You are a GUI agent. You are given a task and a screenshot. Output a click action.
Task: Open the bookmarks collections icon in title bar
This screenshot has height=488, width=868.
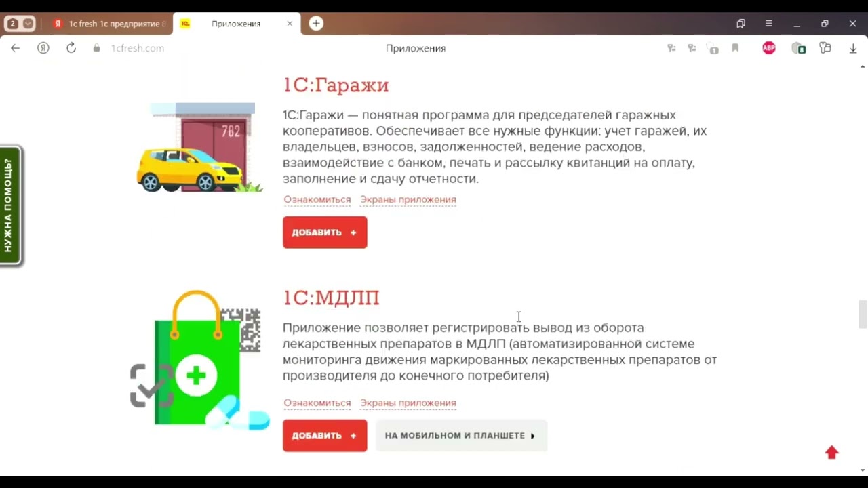pyautogui.click(x=741, y=24)
